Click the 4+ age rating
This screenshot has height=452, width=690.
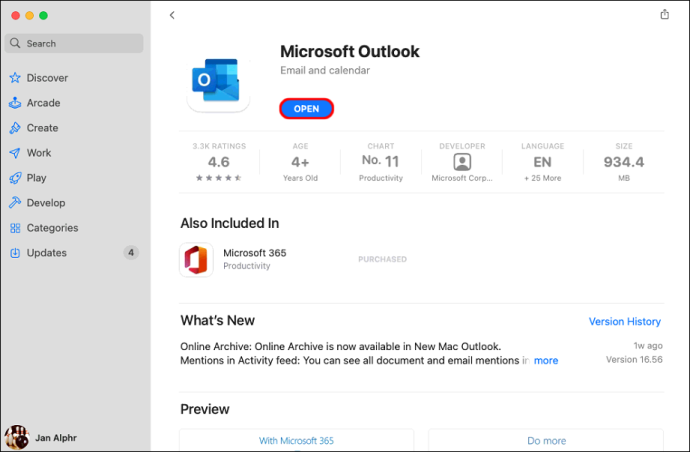click(x=300, y=162)
